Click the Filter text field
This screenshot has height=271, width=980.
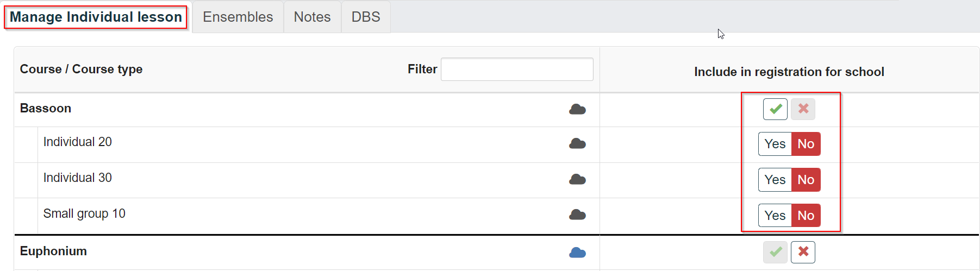(517, 70)
